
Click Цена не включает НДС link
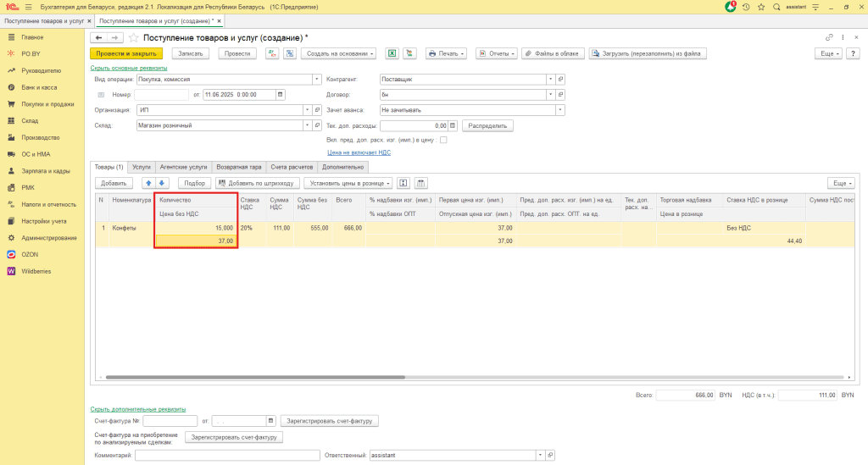click(x=359, y=152)
